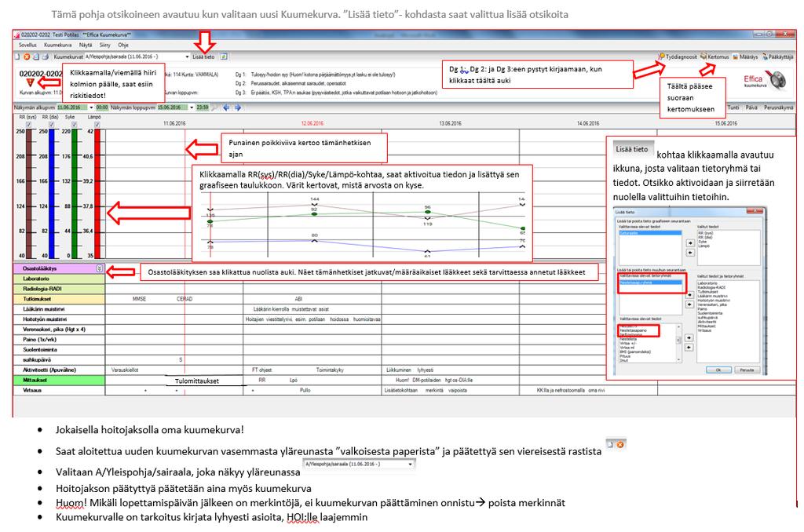Select the Tutkimukset row header

point(59,299)
